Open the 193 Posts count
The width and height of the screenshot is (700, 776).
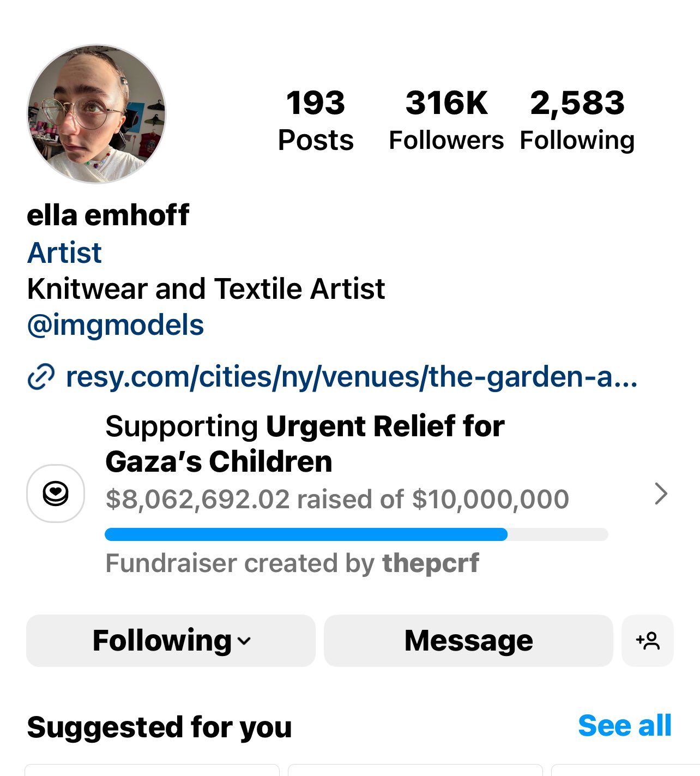[316, 121]
